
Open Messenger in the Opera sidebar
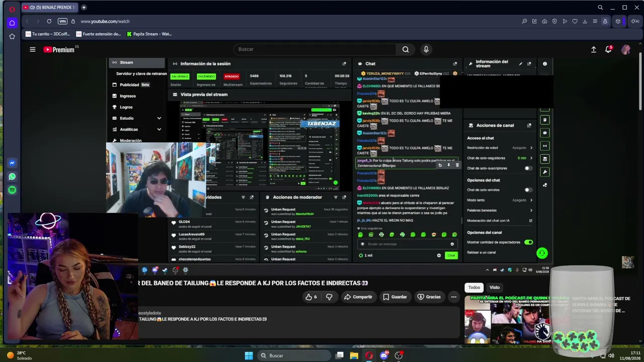[x=12, y=163]
